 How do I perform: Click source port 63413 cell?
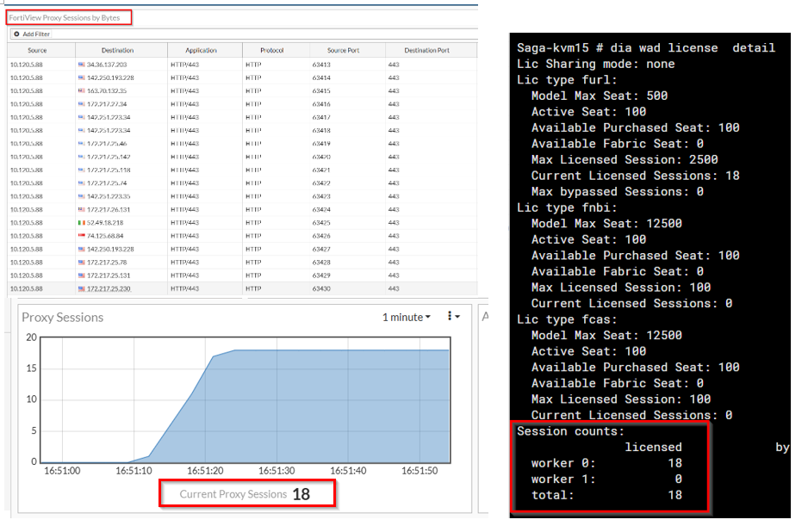coord(321,65)
